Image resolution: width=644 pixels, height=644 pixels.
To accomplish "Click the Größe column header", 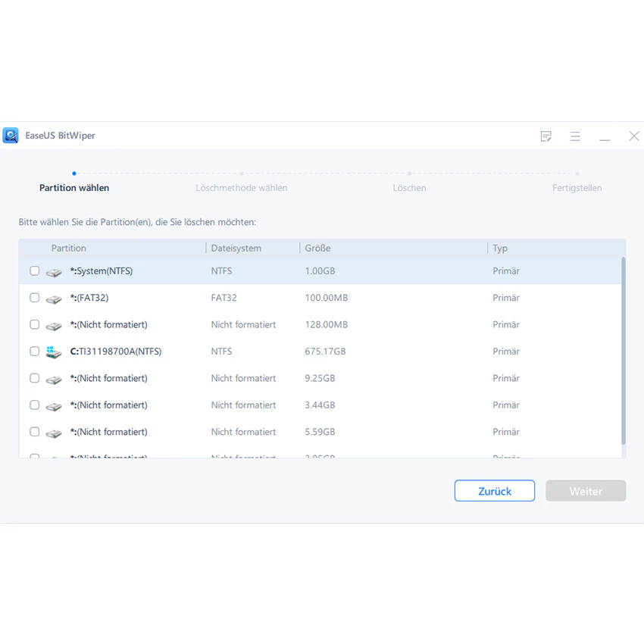I will 317,248.
